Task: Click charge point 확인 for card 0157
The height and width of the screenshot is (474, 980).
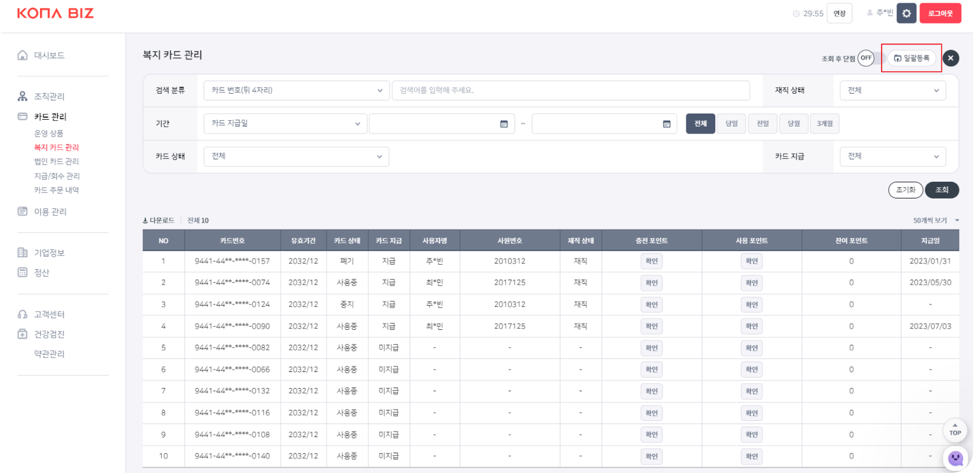Action: (x=651, y=261)
